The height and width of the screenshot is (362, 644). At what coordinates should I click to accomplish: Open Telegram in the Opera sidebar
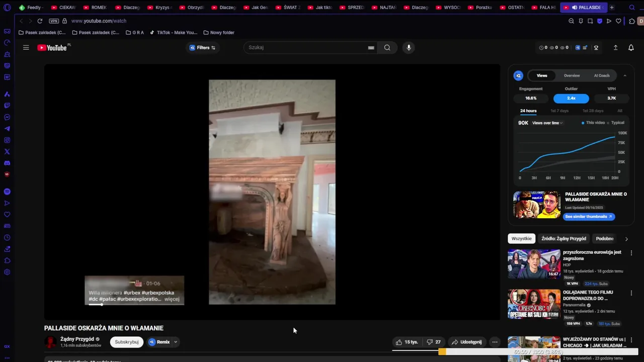[x=7, y=129]
